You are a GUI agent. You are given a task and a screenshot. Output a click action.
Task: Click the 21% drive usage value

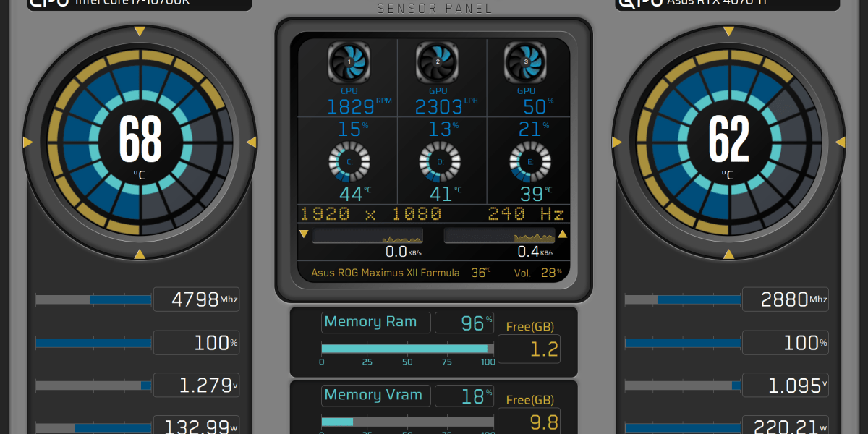tap(534, 129)
